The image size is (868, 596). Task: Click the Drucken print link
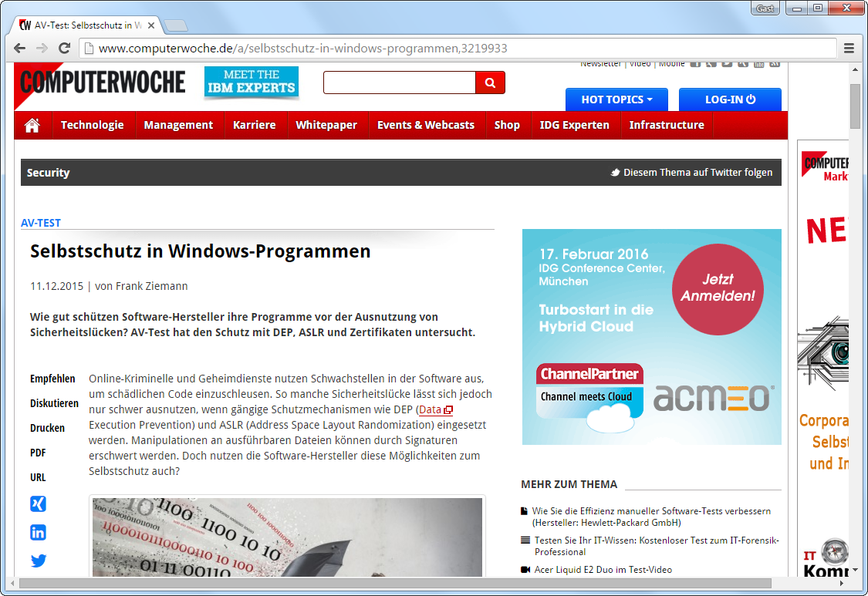pyautogui.click(x=48, y=428)
